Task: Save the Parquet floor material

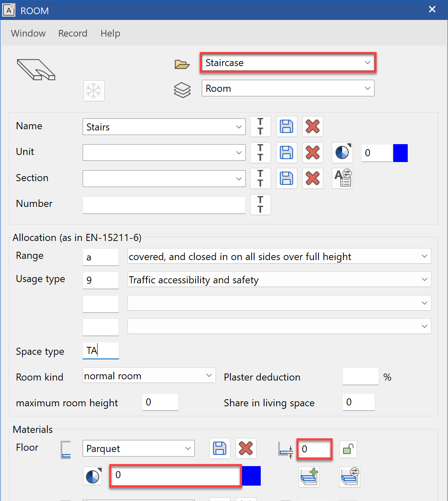Action: tap(220, 449)
